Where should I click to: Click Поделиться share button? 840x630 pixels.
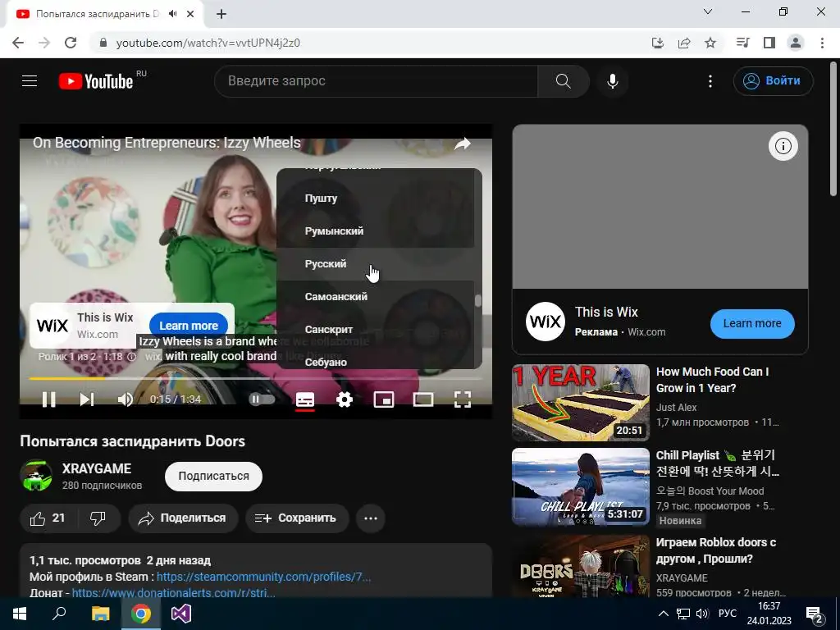pos(183,518)
